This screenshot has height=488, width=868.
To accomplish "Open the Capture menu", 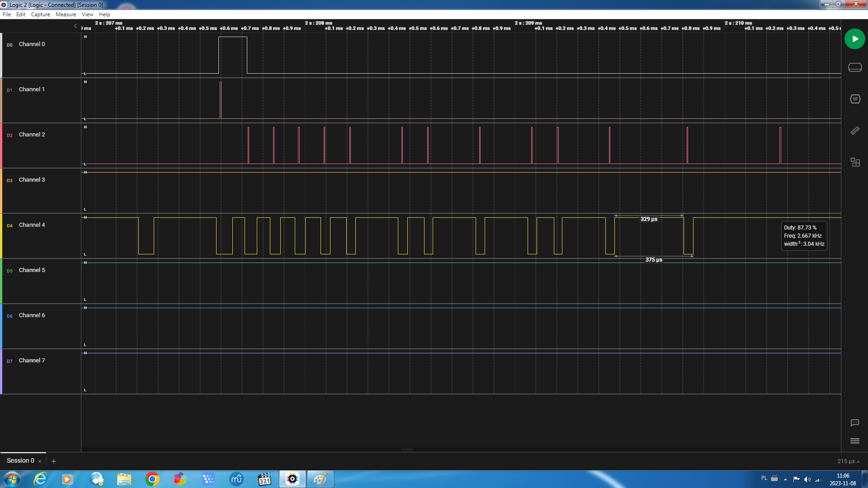I will click(41, 14).
